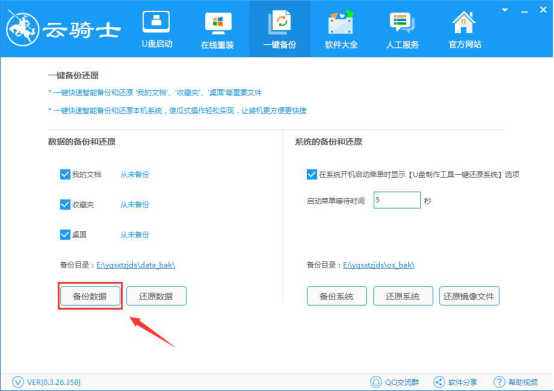Uncheck the 收藏夹 checkbox
Screen dimensions: 554x391
click(x=65, y=205)
